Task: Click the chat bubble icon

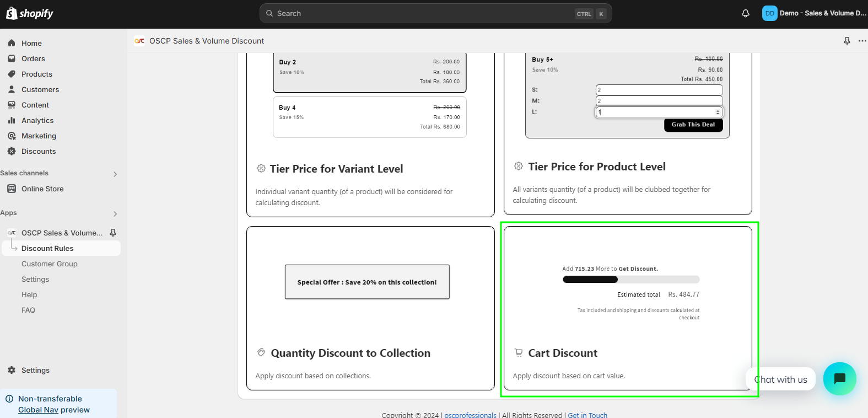Action: point(839,379)
